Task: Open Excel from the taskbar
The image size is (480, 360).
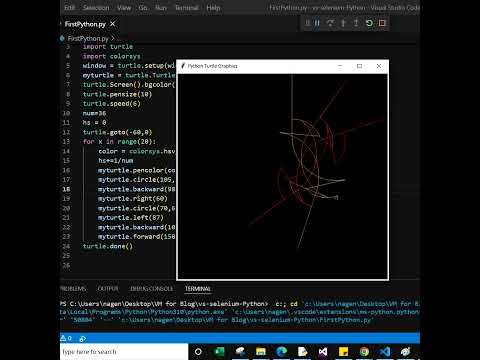Action: [219, 352]
